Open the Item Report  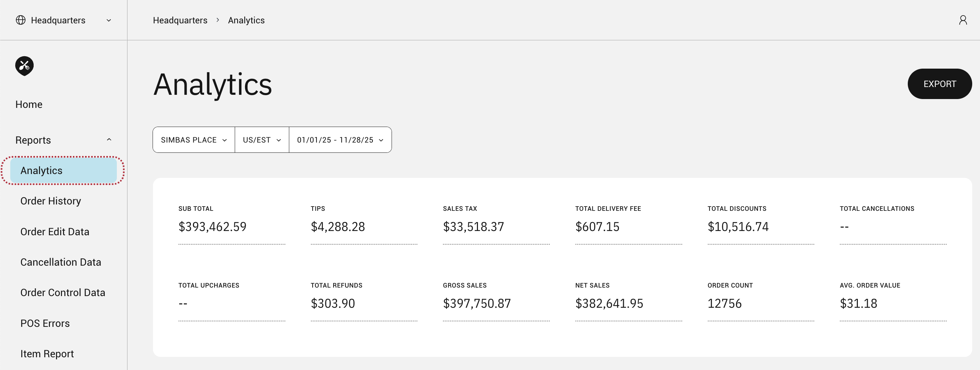pyautogui.click(x=47, y=354)
